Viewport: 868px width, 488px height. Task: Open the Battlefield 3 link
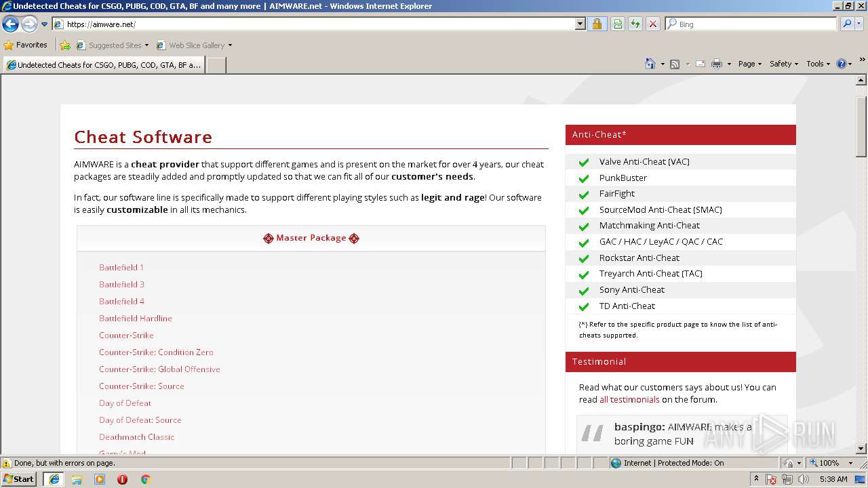pos(121,285)
